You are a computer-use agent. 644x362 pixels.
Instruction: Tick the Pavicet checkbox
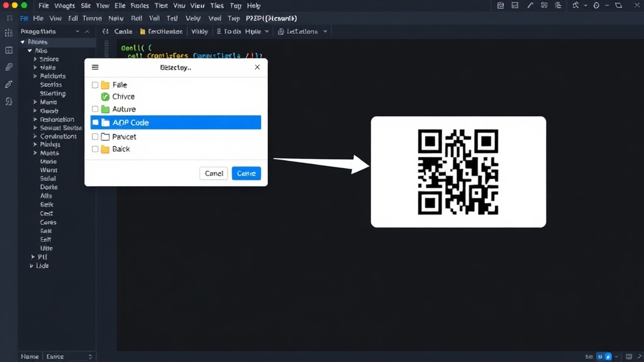point(95,136)
